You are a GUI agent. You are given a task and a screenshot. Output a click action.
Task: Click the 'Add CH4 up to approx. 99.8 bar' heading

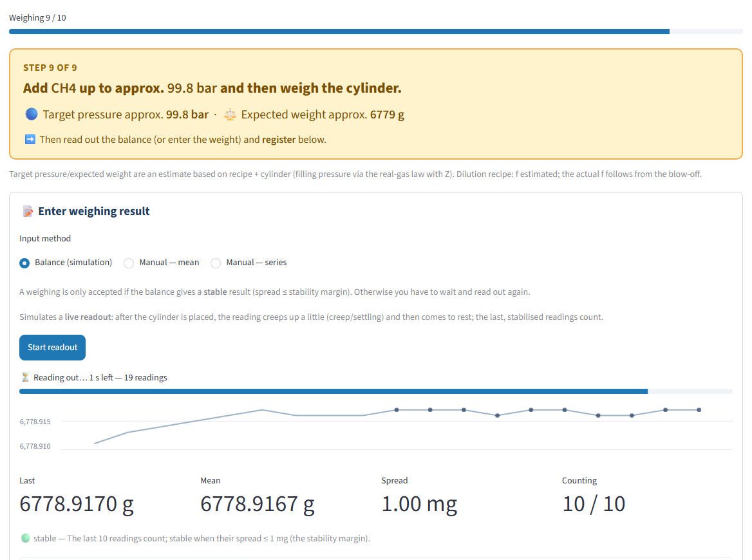point(212,88)
